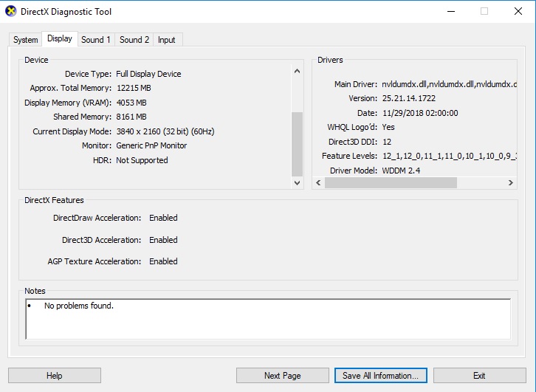Click the 'Display Memory (VRAM):' label
The width and height of the screenshot is (536, 392).
[x=68, y=103]
